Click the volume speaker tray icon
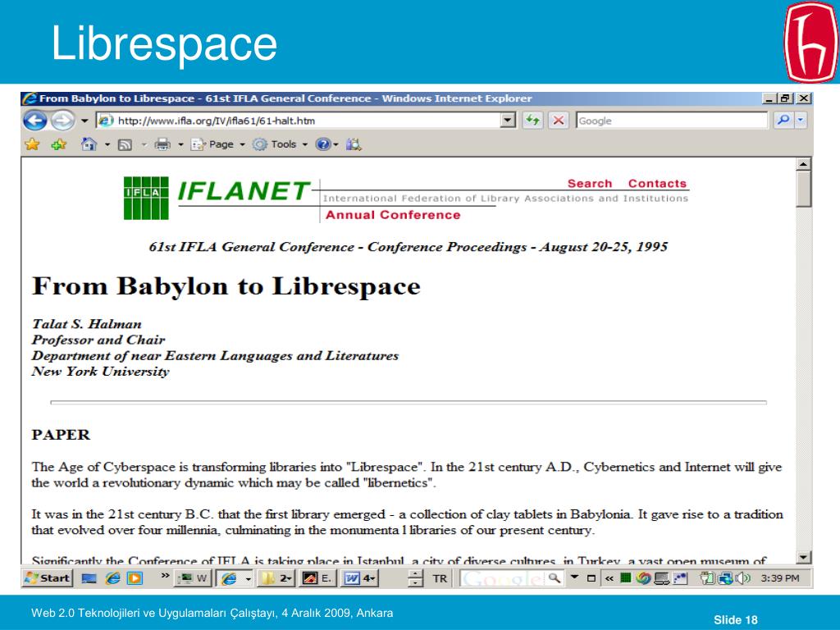Screen dimensions: 840x630 coord(742,578)
